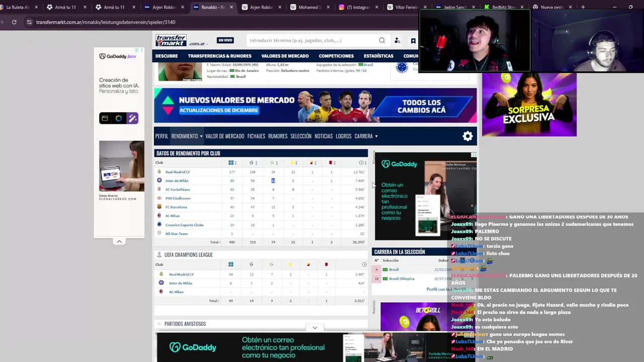Open the VALORES DE MERCADO menu
This screenshot has height=362, width=644.
[285, 56]
